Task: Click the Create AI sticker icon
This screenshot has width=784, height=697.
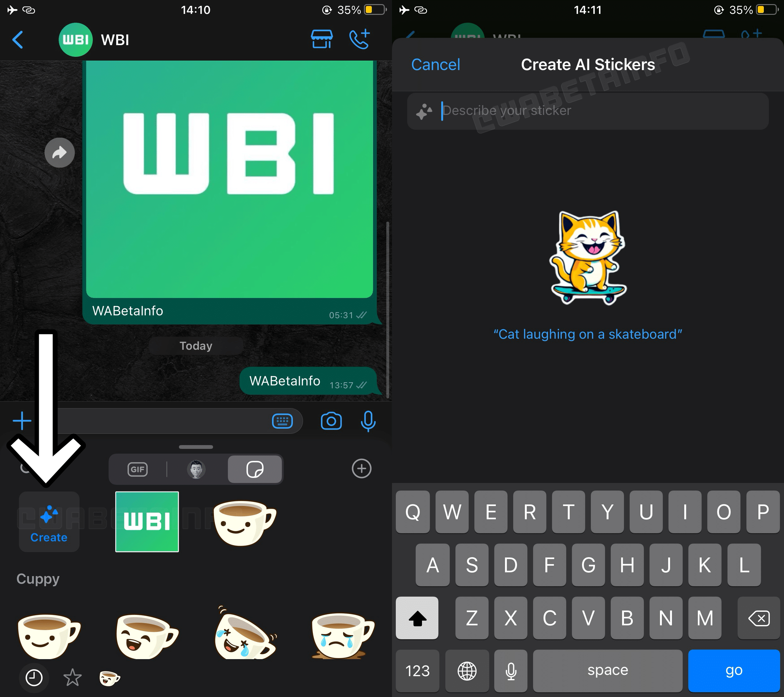Action: click(48, 521)
